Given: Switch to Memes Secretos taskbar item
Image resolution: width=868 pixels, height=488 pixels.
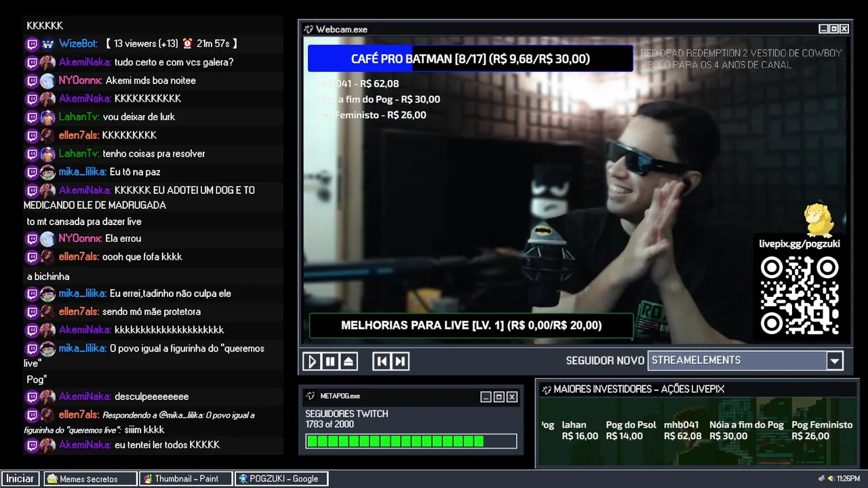Looking at the screenshot, I should click(90, 479).
